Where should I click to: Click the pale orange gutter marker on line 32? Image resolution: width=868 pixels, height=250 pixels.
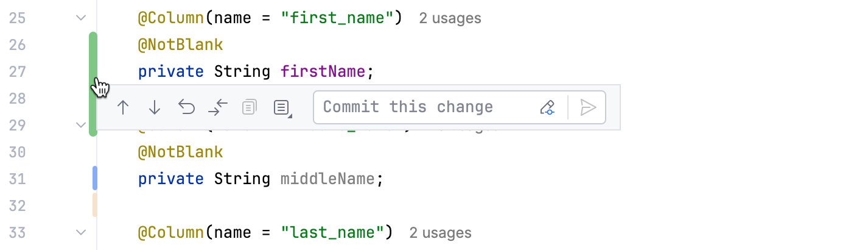pyautogui.click(x=95, y=205)
